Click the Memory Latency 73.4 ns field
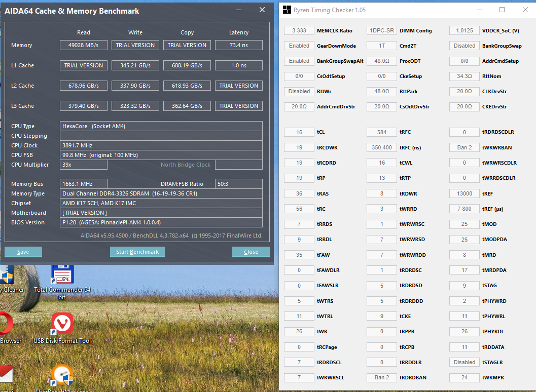This screenshot has height=392, width=536. point(239,45)
